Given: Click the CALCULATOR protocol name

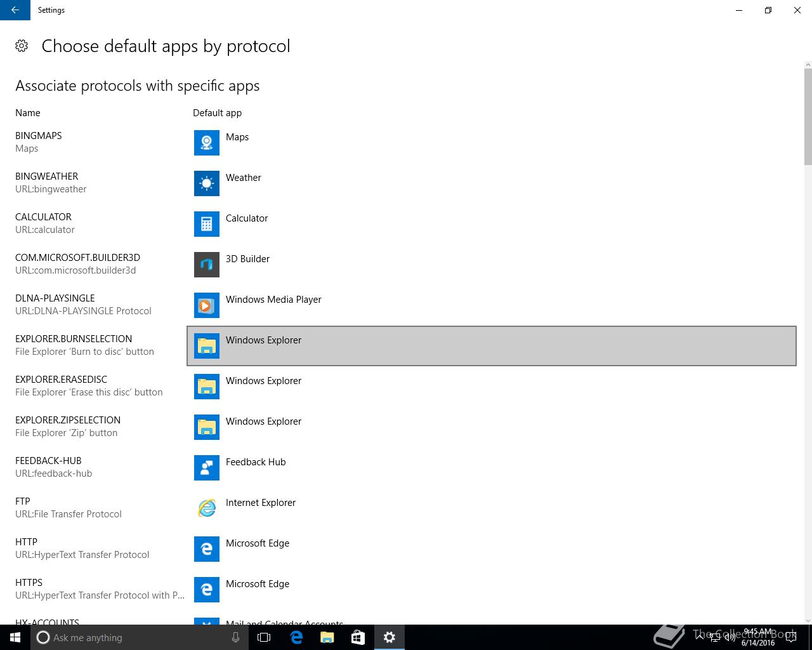Looking at the screenshot, I should point(43,217).
